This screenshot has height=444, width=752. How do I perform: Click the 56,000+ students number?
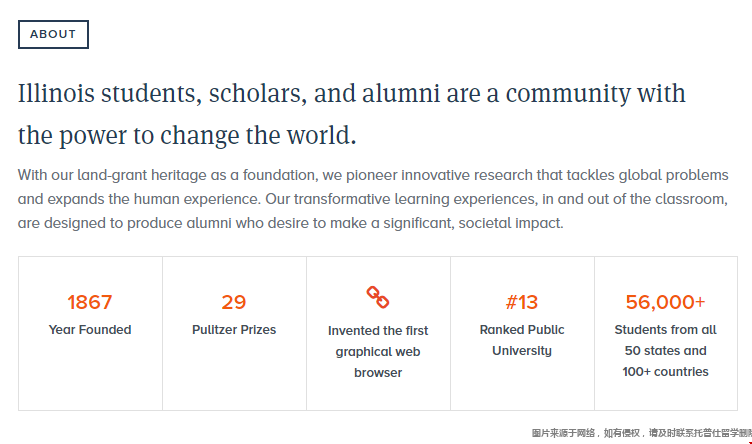coord(666,302)
